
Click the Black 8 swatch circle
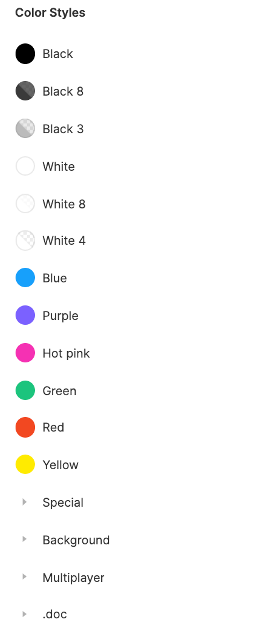[x=25, y=91]
